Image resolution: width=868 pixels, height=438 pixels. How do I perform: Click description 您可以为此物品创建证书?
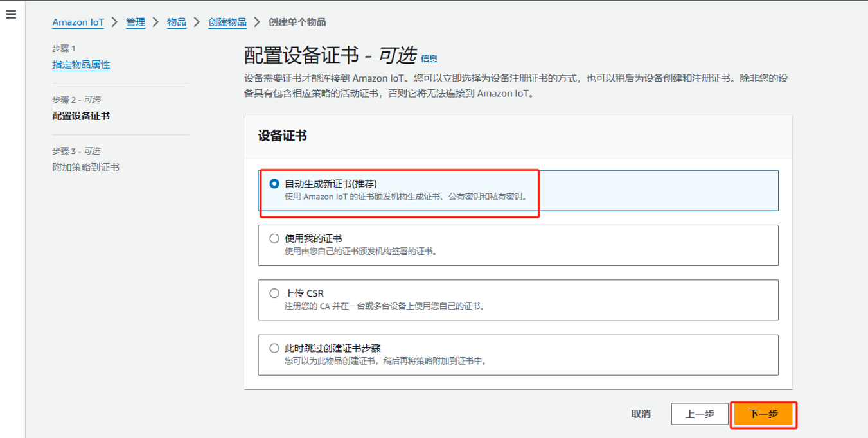tap(385, 361)
